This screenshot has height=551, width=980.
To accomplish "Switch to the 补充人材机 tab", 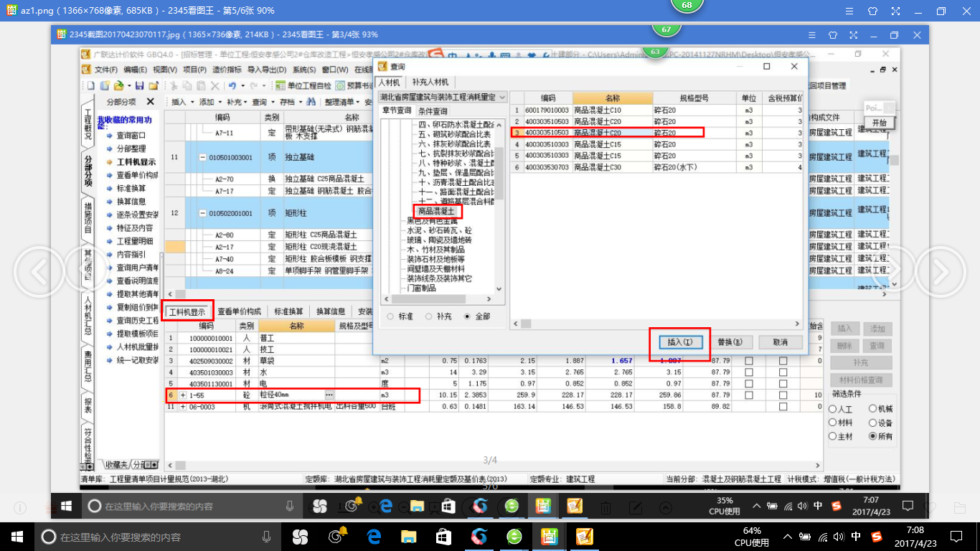I will tap(430, 83).
